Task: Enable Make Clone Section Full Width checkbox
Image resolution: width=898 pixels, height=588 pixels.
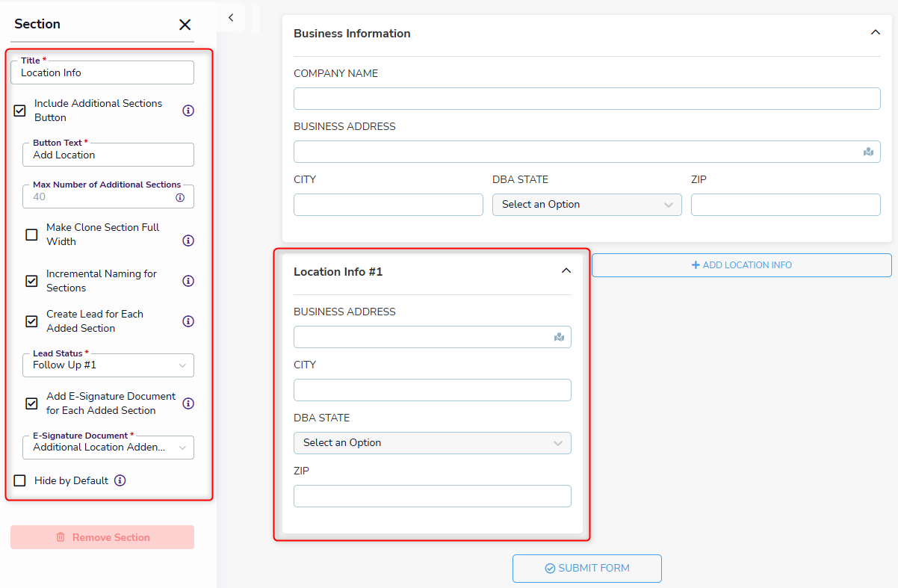Action: [x=31, y=235]
